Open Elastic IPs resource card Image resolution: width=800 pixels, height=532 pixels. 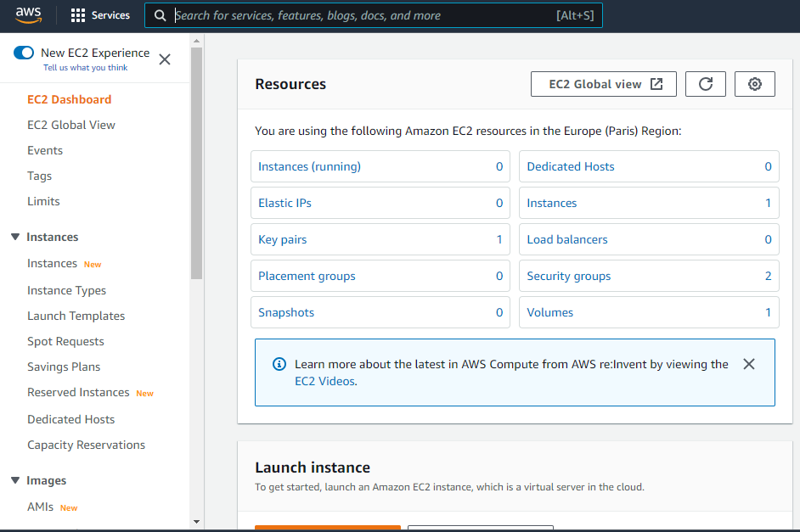point(380,203)
